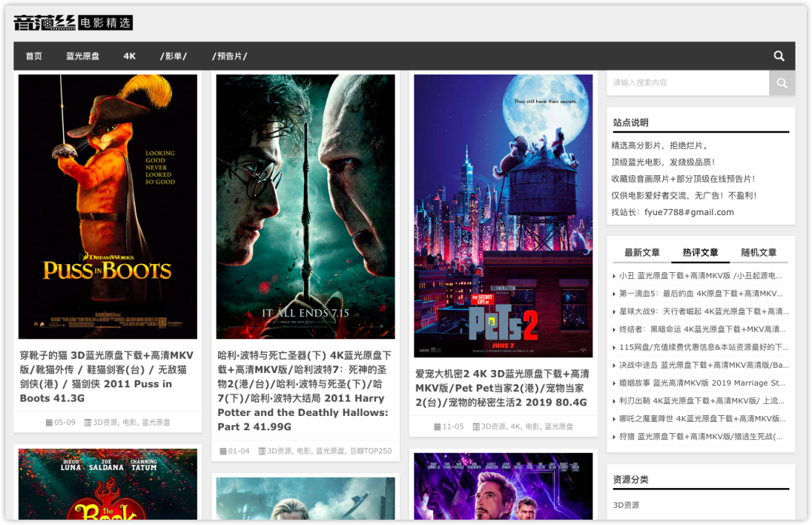Open the 爱宠大机密2 4K 3D post title
Image resolution: width=812 pixels, height=525 pixels.
(x=502, y=388)
